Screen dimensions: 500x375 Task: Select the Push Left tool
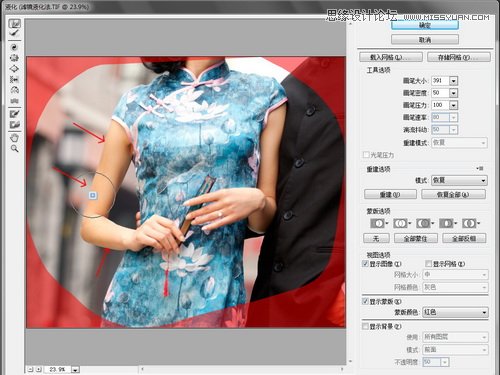[15, 79]
